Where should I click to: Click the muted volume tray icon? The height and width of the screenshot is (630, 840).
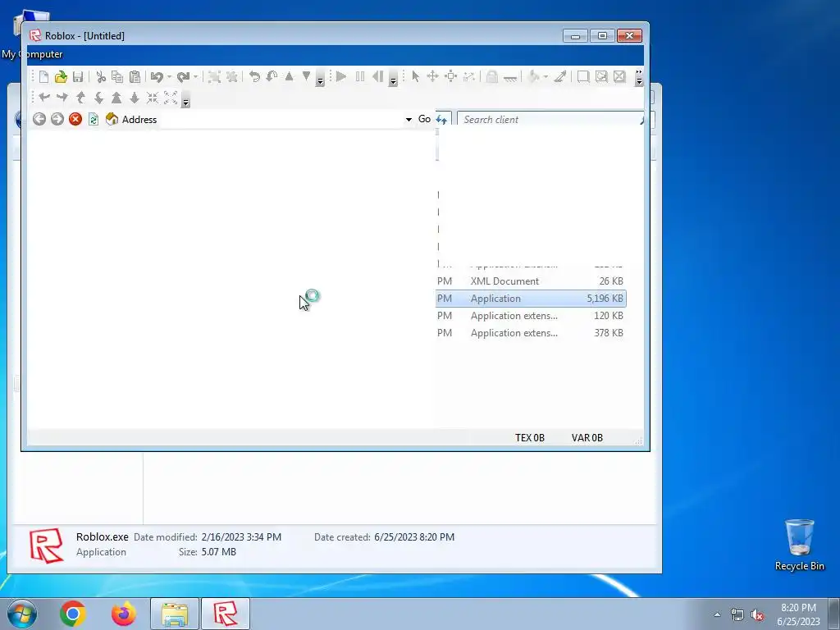(x=757, y=615)
